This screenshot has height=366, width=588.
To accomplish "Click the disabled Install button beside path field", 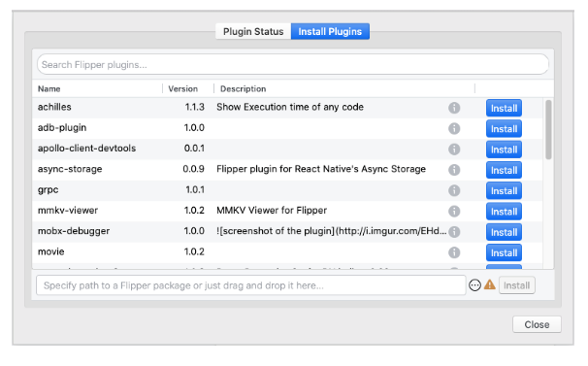I will pos(517,285).
